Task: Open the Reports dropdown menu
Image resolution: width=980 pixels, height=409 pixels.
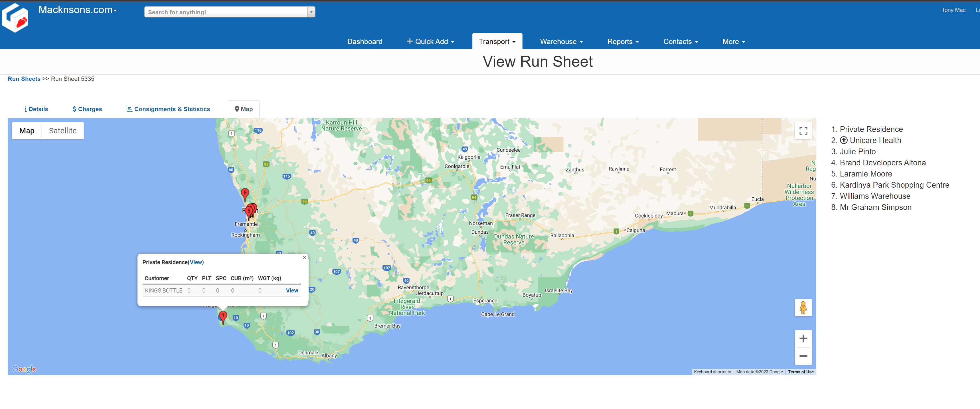Action: pyautogui.click(x=623, y=41)
